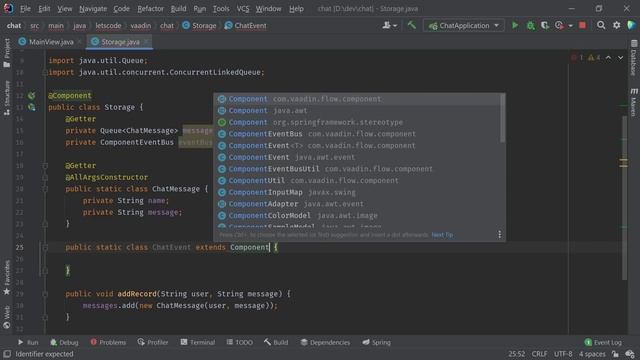
Task: Open the File menu
Action: [x=25, y=9]
